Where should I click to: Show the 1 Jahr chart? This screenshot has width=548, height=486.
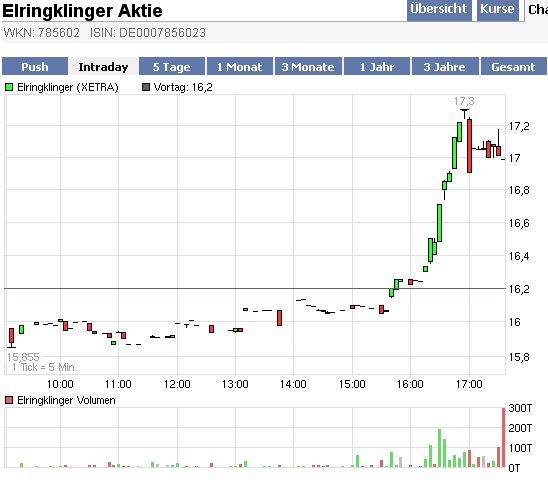377,67
